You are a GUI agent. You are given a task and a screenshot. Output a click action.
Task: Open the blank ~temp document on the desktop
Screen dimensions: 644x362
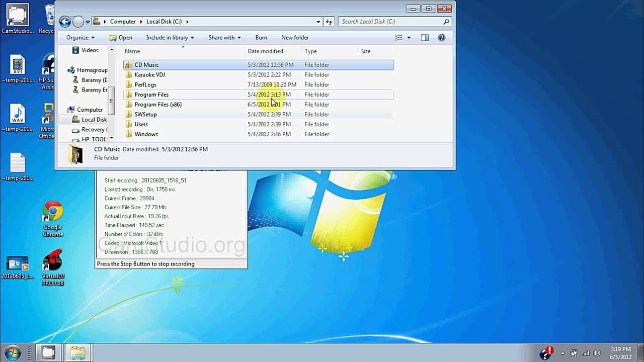click(18, 167)
